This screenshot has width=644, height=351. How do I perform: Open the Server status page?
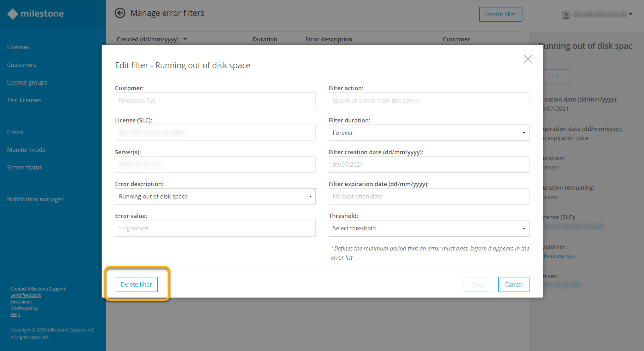pyautogui.click(x=24, y=167)
